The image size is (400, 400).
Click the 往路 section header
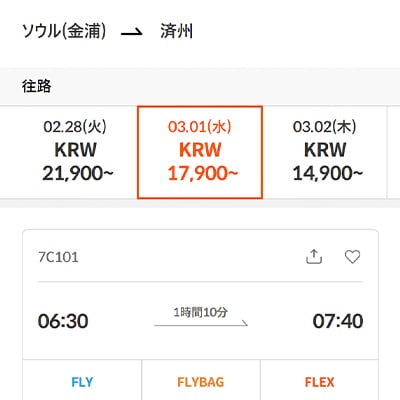[x=37, y=86]
